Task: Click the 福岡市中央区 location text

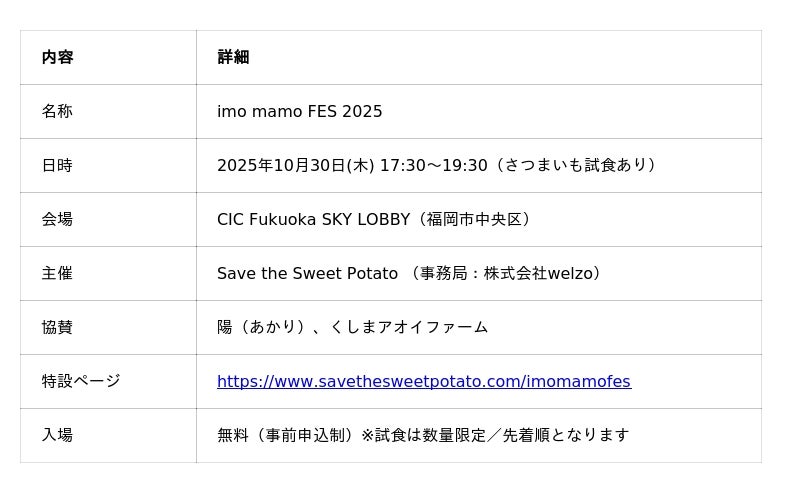Action: [474, 219]
